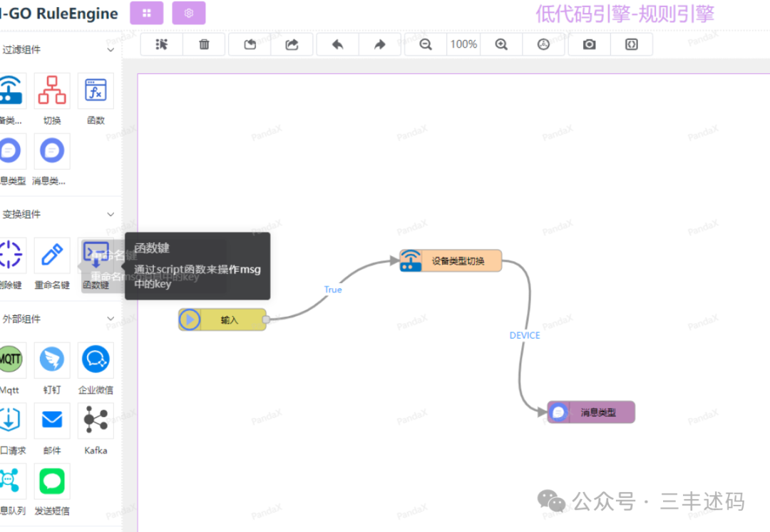This screenshot has height=532, width=770.
Task: Click the 过滤组件 section header
Action: click(x=59, y=50)
